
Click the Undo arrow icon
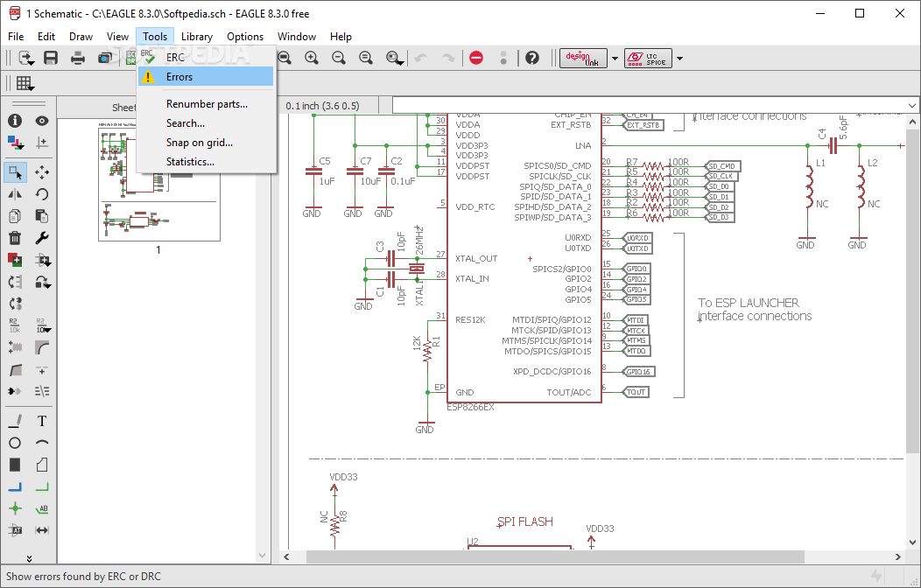pos(420,58)
